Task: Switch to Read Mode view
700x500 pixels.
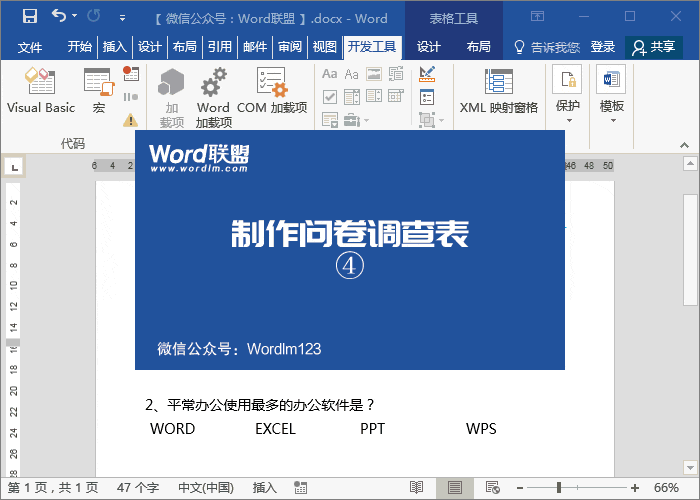Action: (x=417, y=488)
